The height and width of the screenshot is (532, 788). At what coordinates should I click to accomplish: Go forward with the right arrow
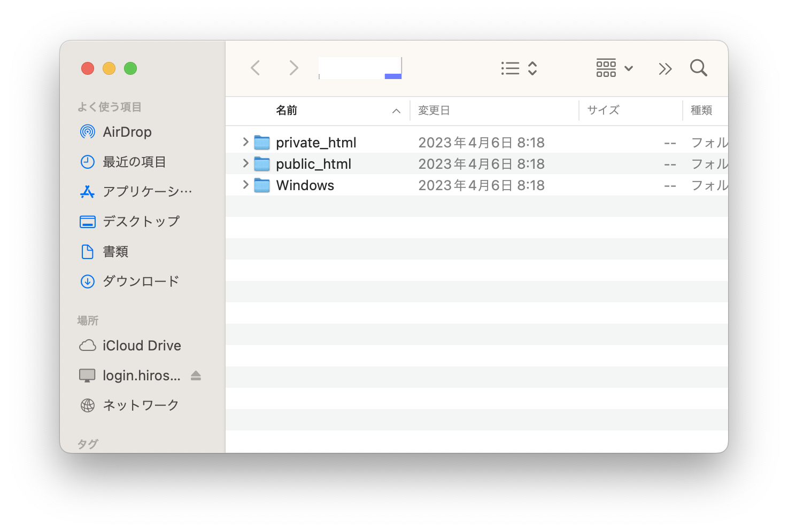293,68
